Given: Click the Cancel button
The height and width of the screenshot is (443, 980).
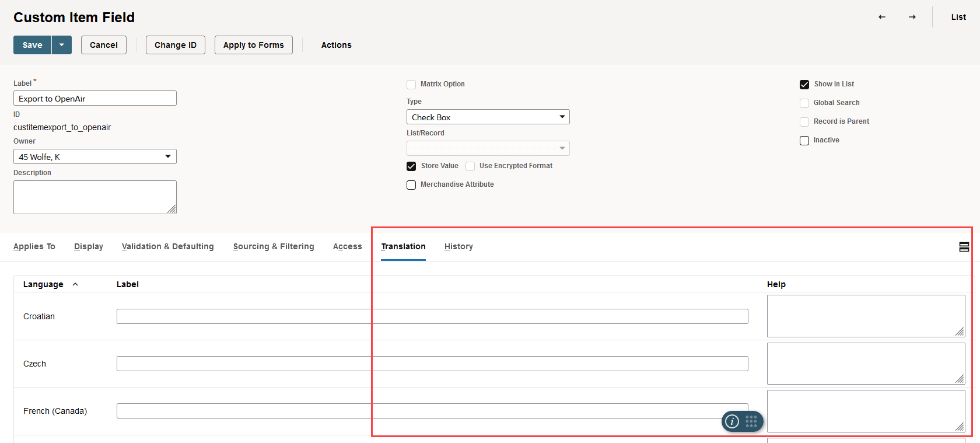Looking at the screenshot, I should click(104, 45).
